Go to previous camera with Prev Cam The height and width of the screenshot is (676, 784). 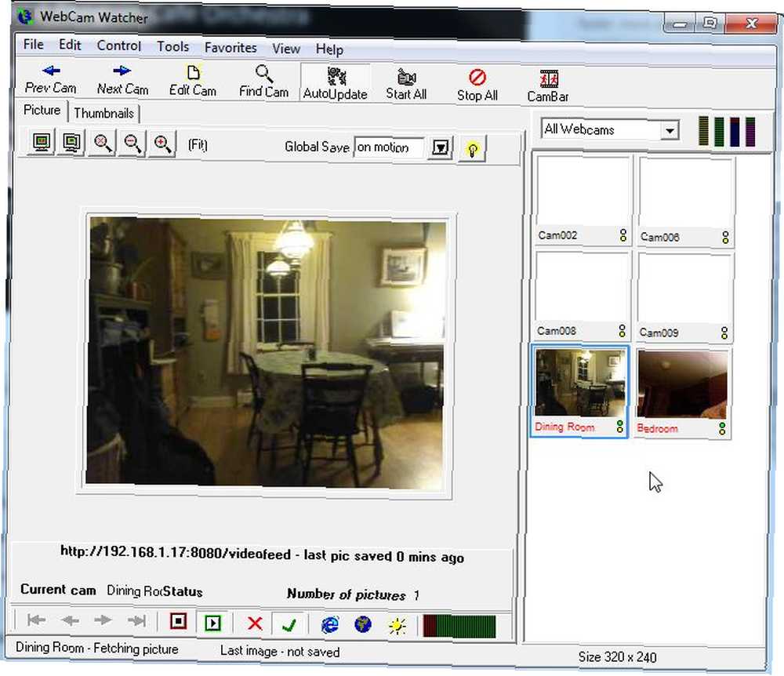pyautogui.click(x=50, y=80)
